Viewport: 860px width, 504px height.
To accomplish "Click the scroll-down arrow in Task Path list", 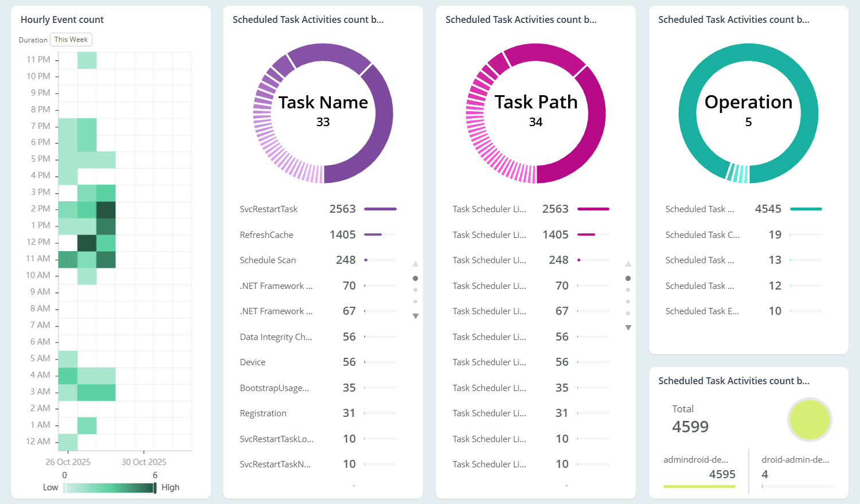I will click(628, 327).
